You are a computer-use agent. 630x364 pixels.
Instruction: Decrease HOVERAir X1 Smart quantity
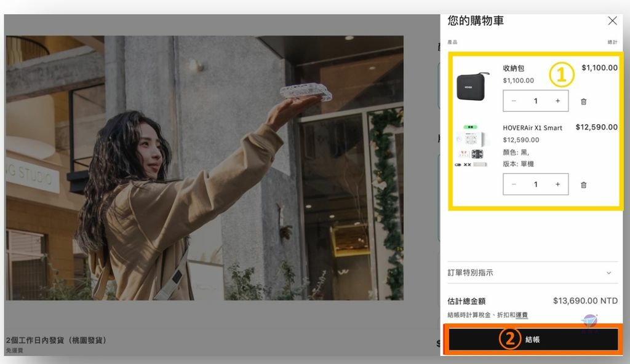click(514, 184)
